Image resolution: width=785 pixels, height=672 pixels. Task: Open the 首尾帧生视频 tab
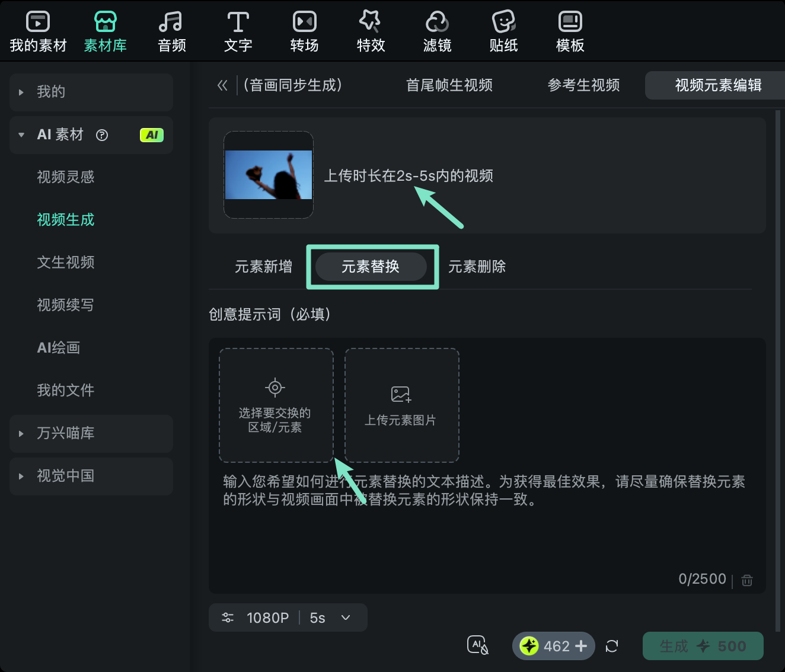point(449,85)
